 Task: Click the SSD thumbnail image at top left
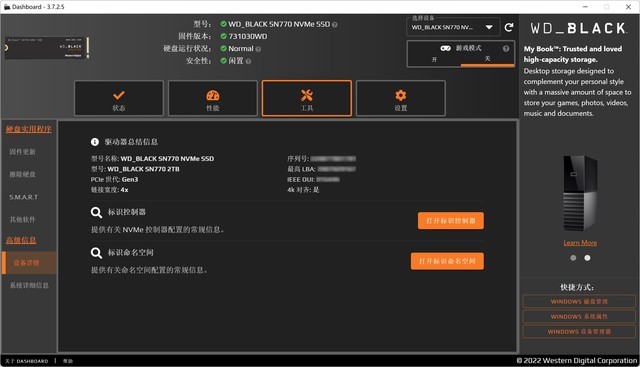47,48
